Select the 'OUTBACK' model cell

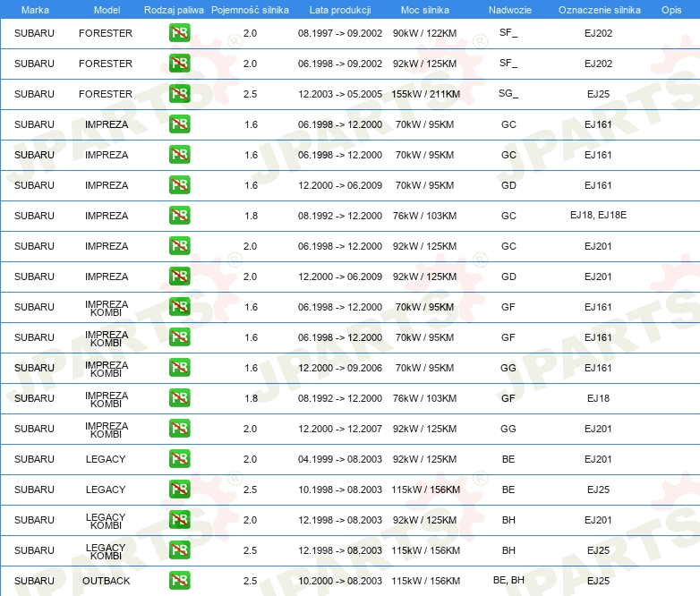[107, 581]
